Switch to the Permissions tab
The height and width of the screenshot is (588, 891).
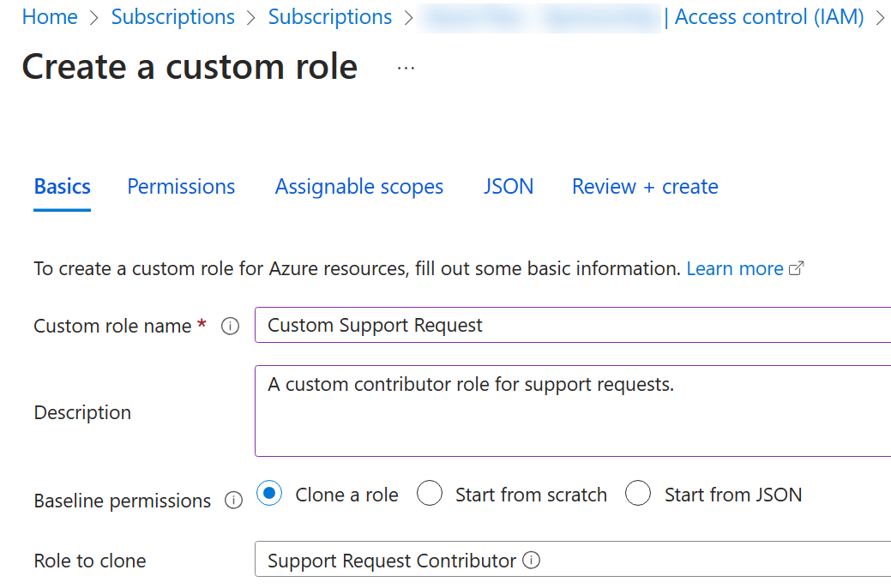(x=180, y=186)
